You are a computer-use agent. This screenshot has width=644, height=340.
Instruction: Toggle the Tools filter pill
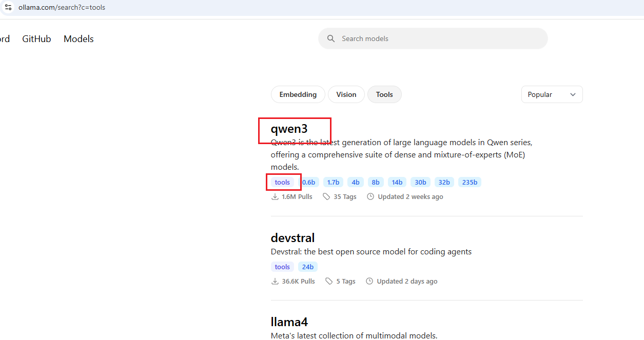click(x=384, y=94)
